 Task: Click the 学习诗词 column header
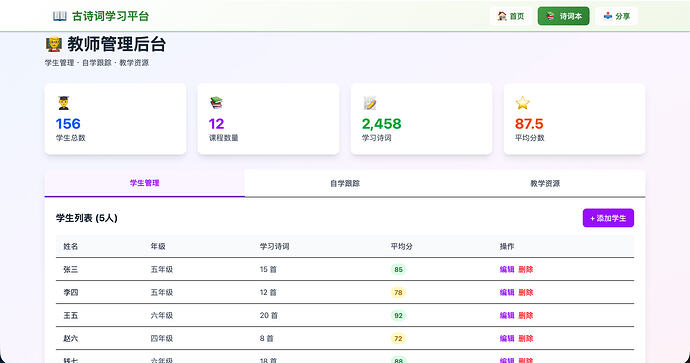pyautogui.click(x=274, y=246)
